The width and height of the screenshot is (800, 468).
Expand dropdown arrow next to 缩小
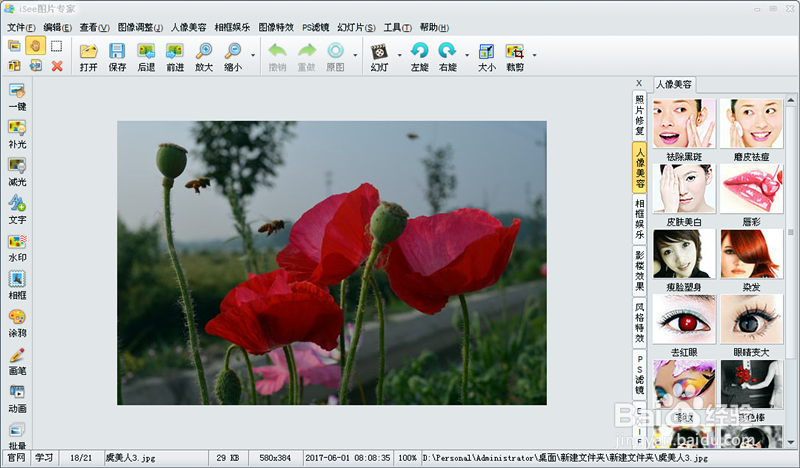tap(253, 55)
